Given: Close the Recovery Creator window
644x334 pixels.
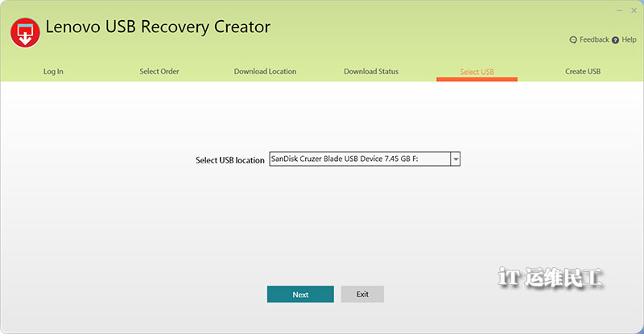Looking at the screenshot, I should point(634,10).
